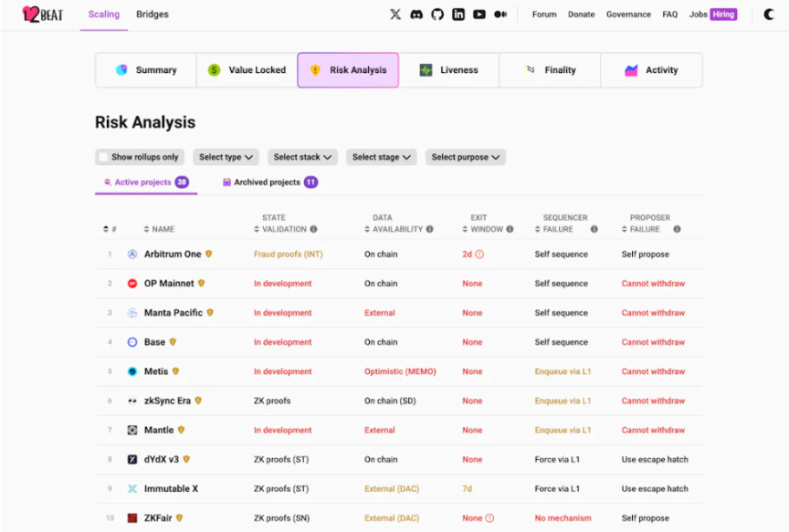
Task: Click the shield icon beside Mantle
Action: (181, 430)
